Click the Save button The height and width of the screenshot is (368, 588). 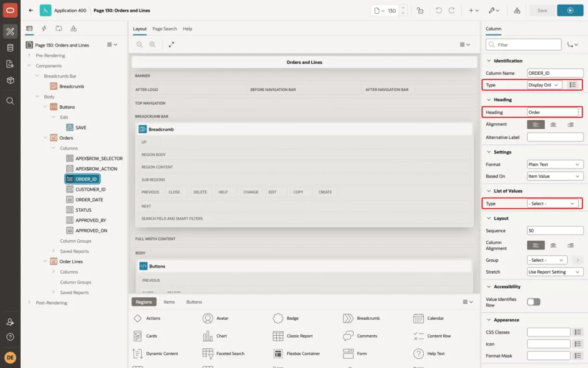(542, 10)
